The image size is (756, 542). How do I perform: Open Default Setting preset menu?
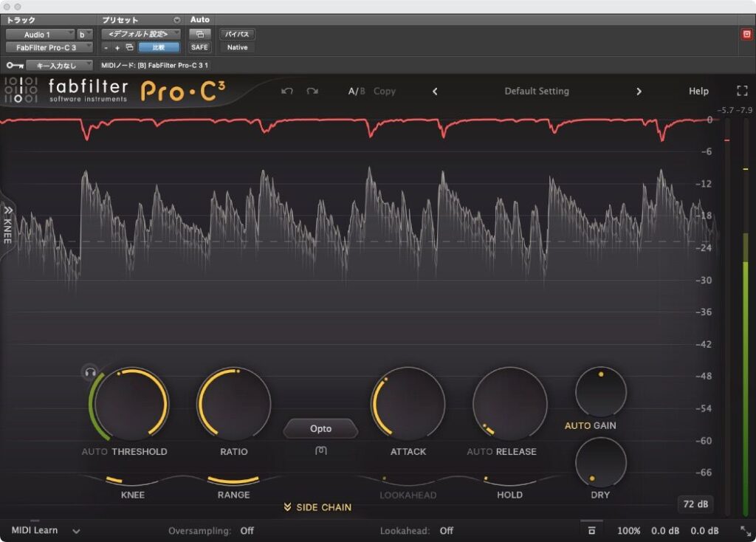[537, 91]
